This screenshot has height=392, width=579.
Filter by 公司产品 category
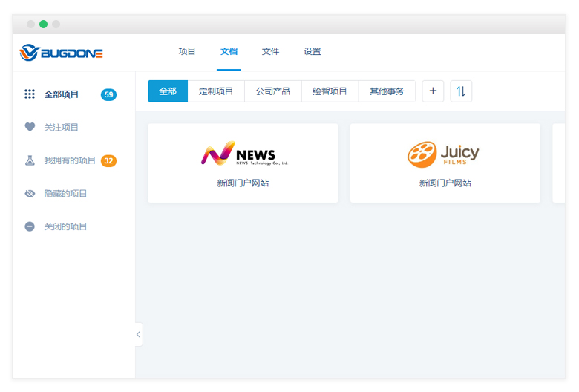coord(273,91)
